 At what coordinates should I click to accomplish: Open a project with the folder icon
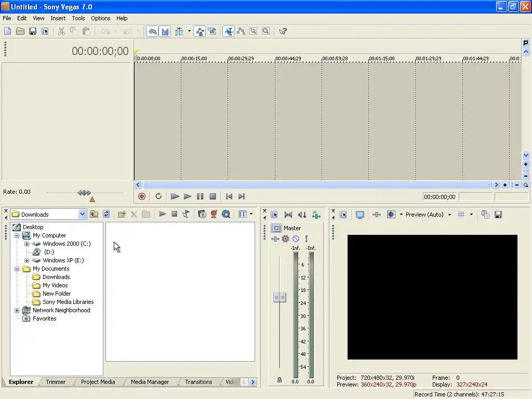coord(20,32)
